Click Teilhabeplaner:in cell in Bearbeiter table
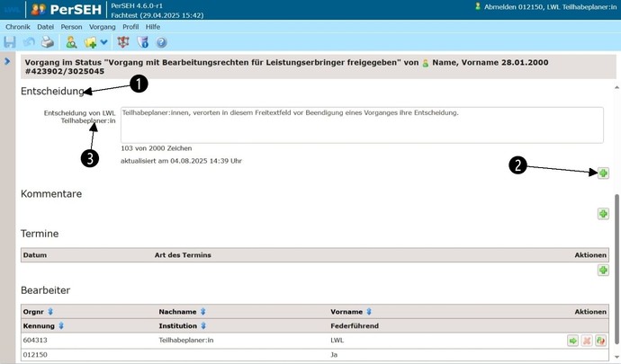 [186, 340]
